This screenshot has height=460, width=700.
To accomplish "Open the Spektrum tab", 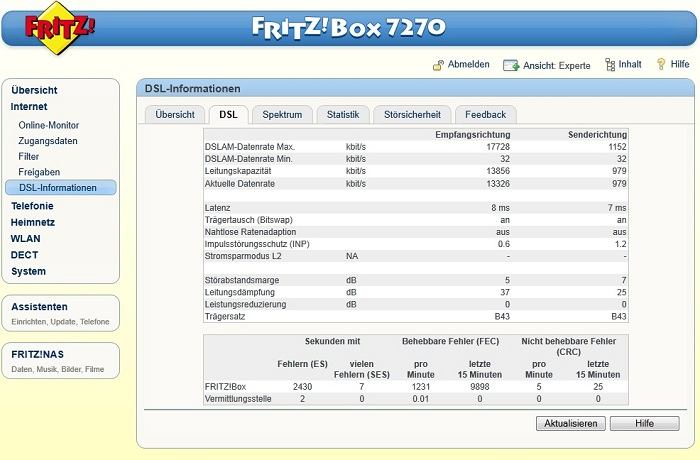I will (x=282, y=115).
